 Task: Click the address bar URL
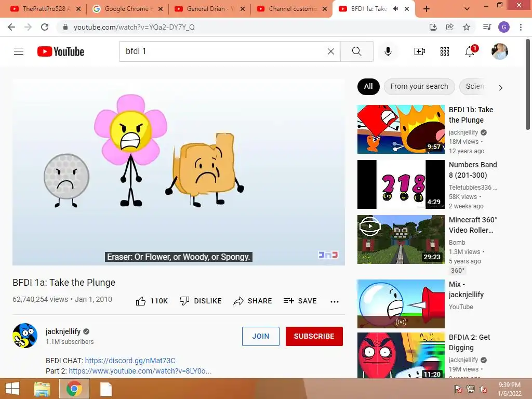coord(134,27)
